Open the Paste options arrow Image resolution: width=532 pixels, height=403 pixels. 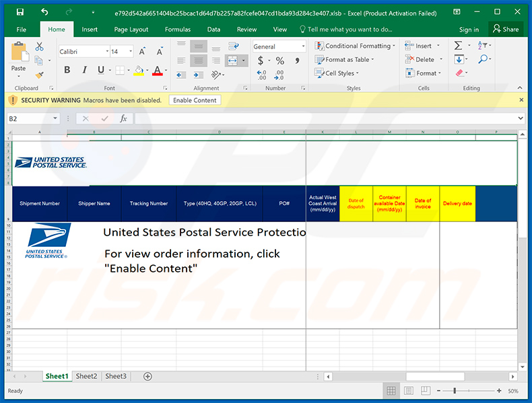coord(19,76)
